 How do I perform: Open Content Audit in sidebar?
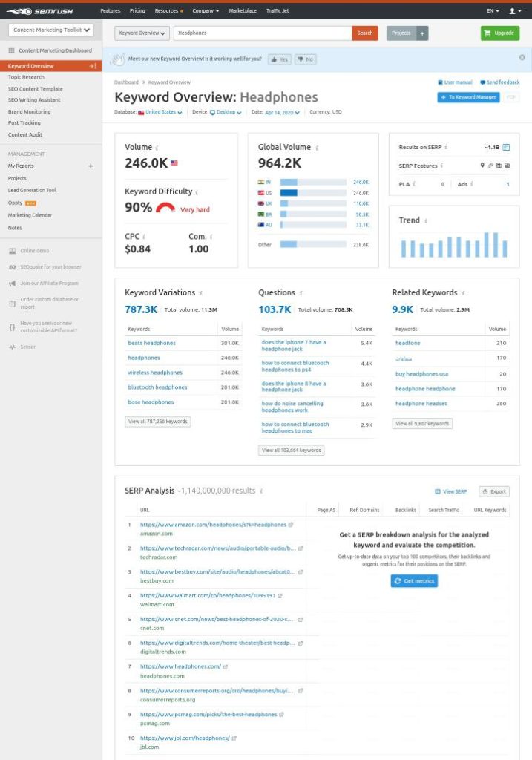(x=24, y=134)
